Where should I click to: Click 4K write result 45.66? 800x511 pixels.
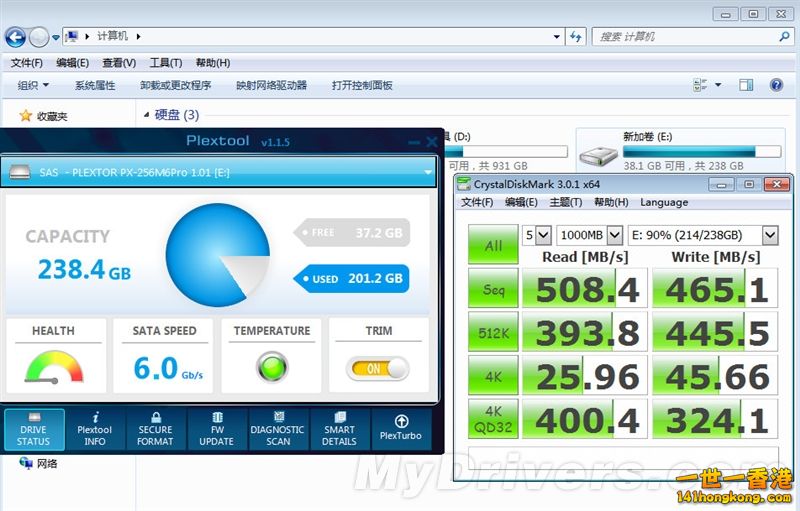(x=715, y=376)
